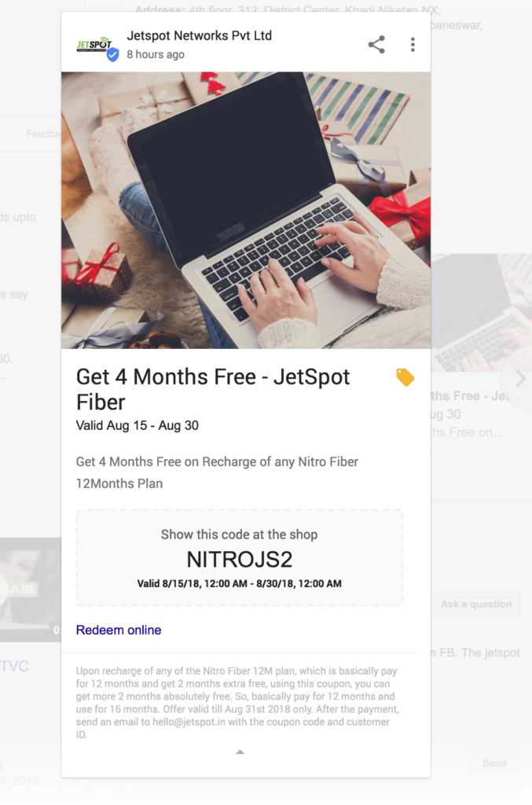Click the blue verified badge

click(112, 55)
